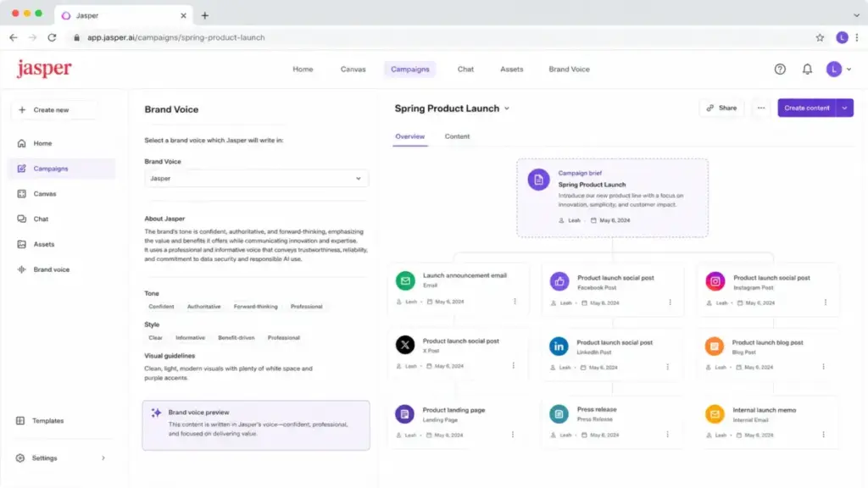Expand the account chevron beside the avatar
The image size is (868, 488).
tap(849, 69)
